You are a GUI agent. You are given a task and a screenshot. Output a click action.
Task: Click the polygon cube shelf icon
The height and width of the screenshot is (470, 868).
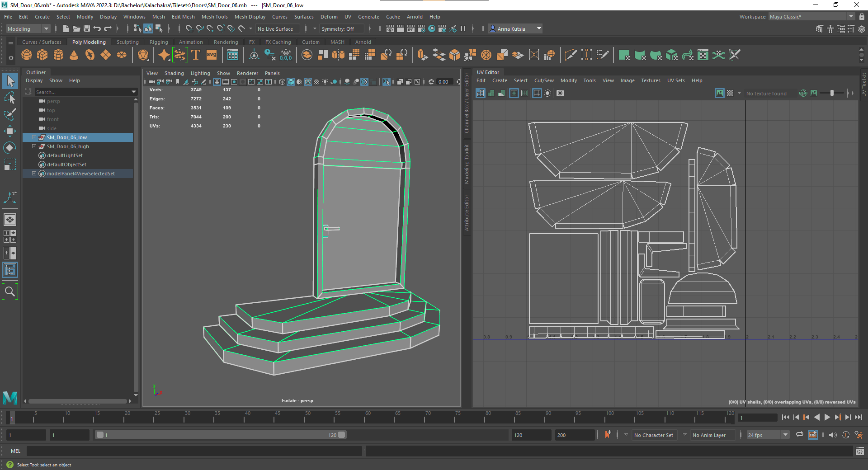click(x=42, y=55)
